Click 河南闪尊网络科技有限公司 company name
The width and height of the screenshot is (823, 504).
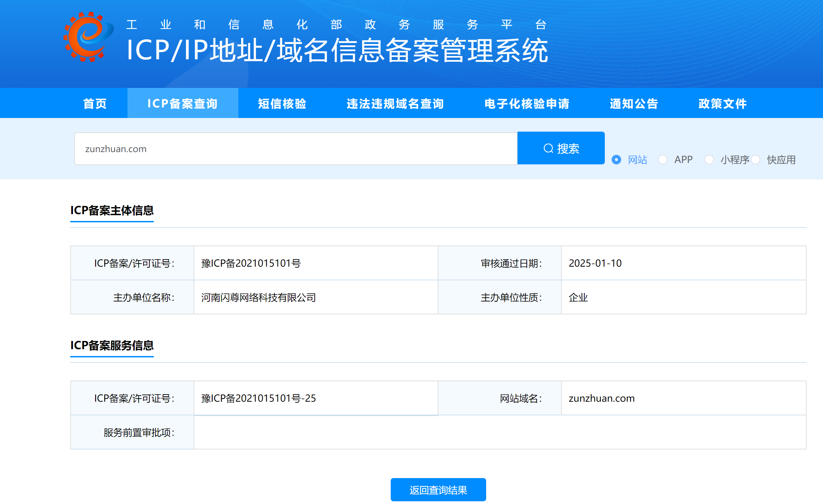pos(258,297)
